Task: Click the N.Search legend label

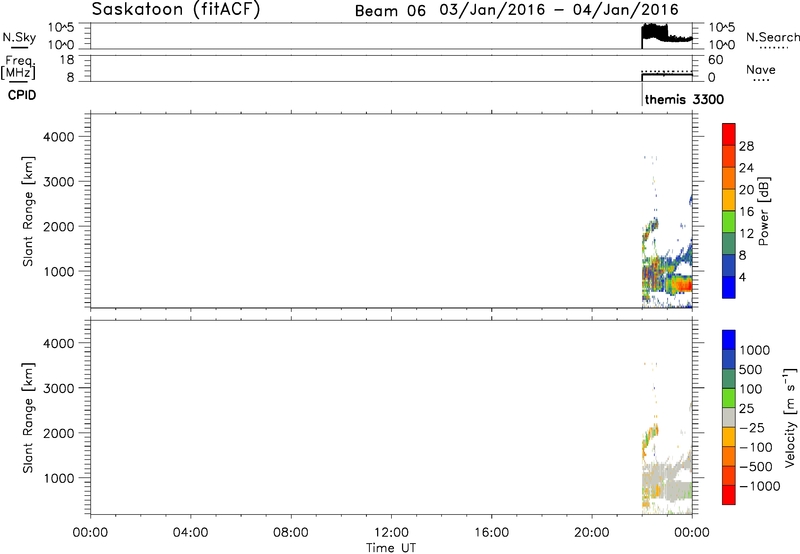Action: pos(772,37)
